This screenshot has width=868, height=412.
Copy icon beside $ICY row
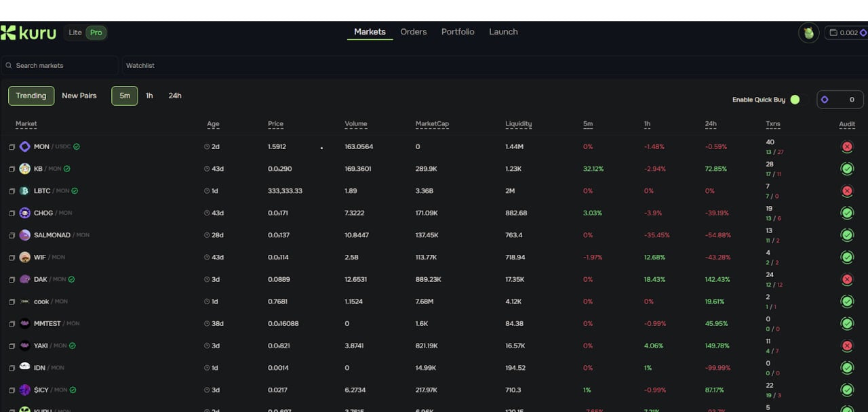(12, 390)
